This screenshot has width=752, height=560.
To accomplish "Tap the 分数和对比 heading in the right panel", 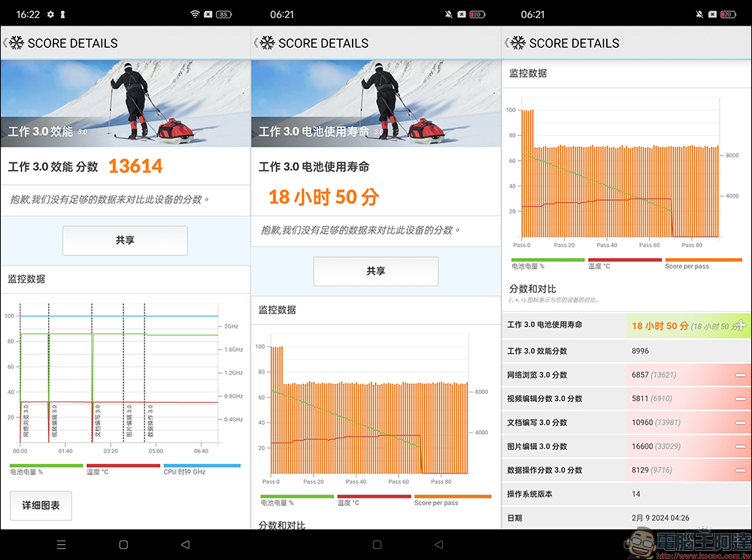I will click(532, 289).
